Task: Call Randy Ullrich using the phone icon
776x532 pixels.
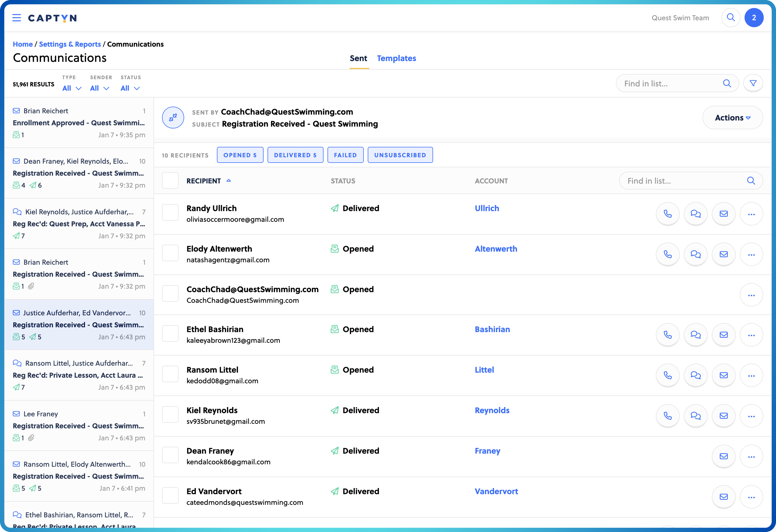Action: [x=668, y=214]
